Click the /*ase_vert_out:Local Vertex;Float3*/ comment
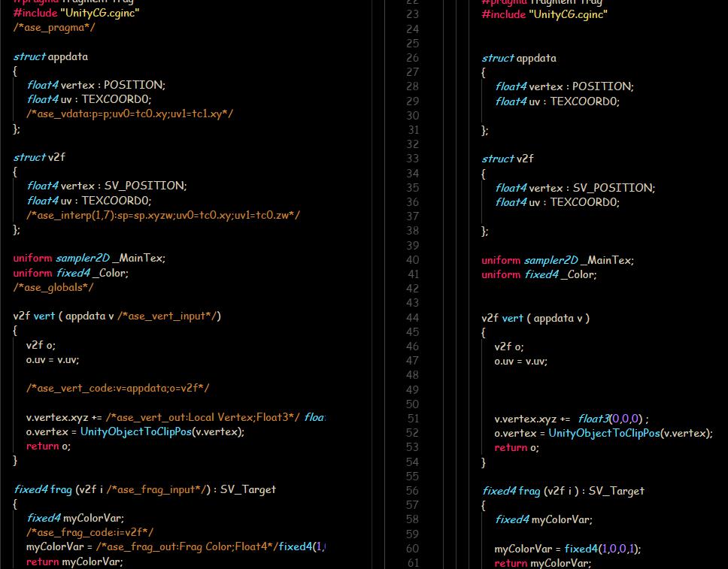The image size is (728, 569). tap(203, 417)
